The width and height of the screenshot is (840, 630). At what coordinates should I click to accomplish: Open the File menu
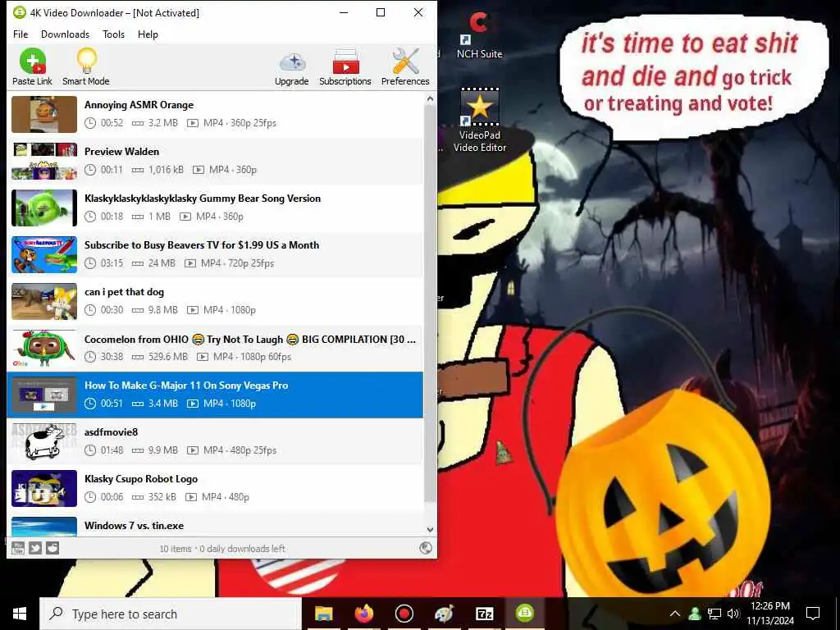click(21, 34)
